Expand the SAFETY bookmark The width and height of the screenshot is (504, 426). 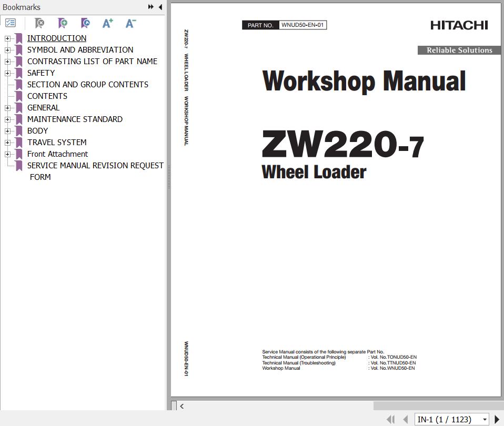click(7, 73)
